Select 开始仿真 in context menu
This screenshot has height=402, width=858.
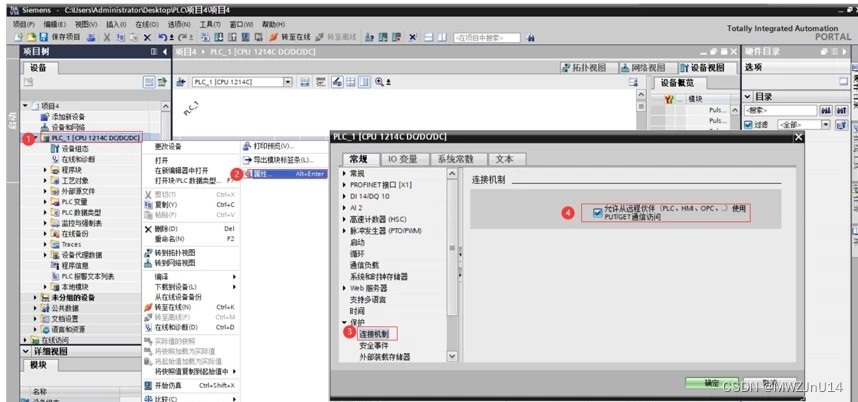(168, 385)
